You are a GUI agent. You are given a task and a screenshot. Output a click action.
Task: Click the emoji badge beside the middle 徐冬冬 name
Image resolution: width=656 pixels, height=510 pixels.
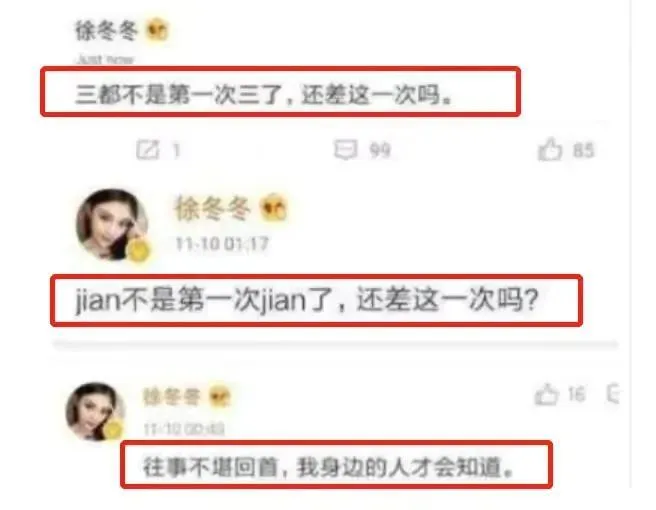point(273,208)
